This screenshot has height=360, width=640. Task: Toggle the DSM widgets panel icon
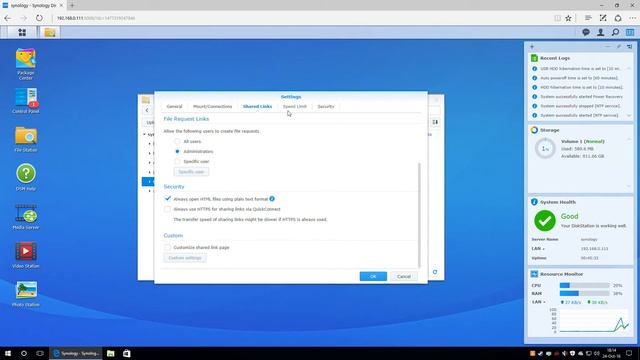[x=630, y=32]
